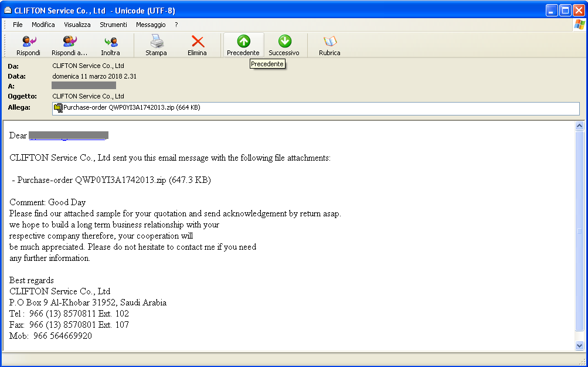The height and width of the screenshot is (367, 588).
Task: Click the 'respective company therefore' line
Action: pyautogui.click(x=101, y=236)
